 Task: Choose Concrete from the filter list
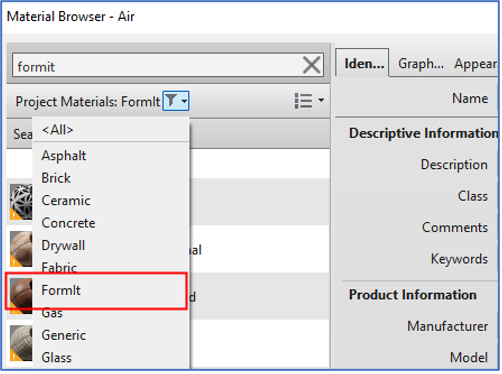click(111, 223)
